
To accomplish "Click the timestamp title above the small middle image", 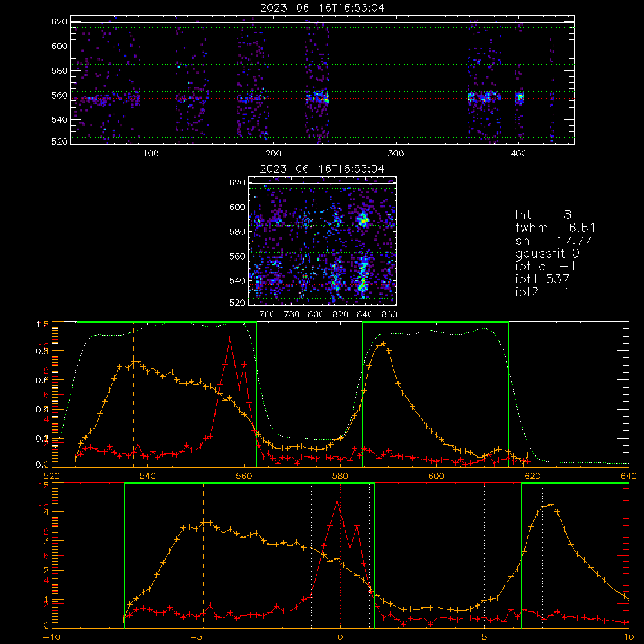I will point(323,169).
